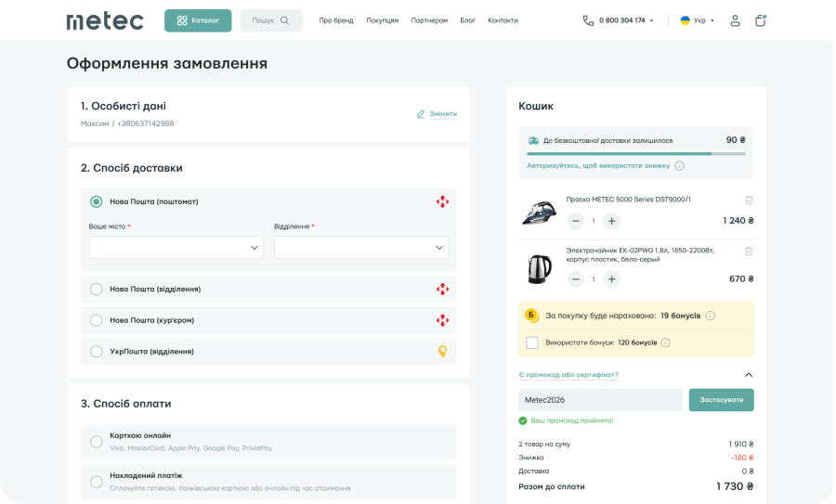Viewport: 836px width, 504px height.
Task: Open the Ваше місто dropdown
Action: (176, 248)
